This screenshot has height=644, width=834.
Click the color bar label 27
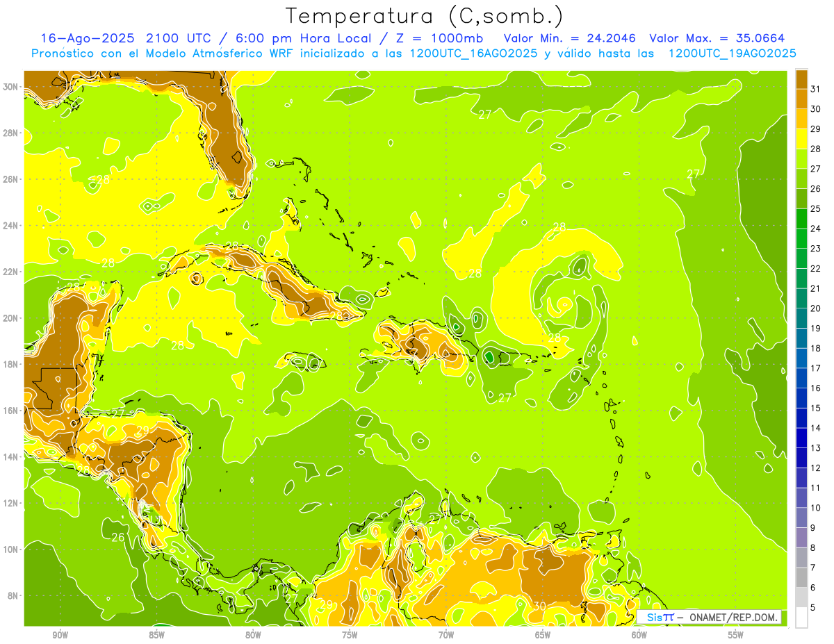pyautogui.click(x=815, y=169)
